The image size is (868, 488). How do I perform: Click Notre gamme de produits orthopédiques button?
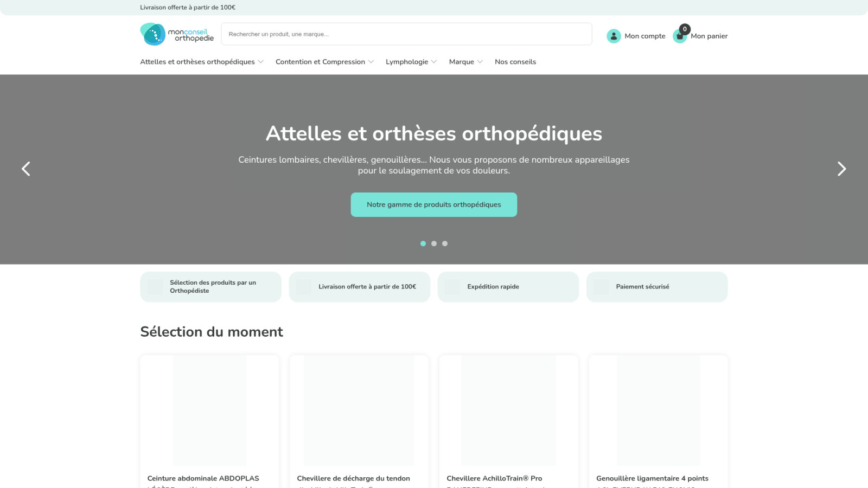[x=434, y=204]
